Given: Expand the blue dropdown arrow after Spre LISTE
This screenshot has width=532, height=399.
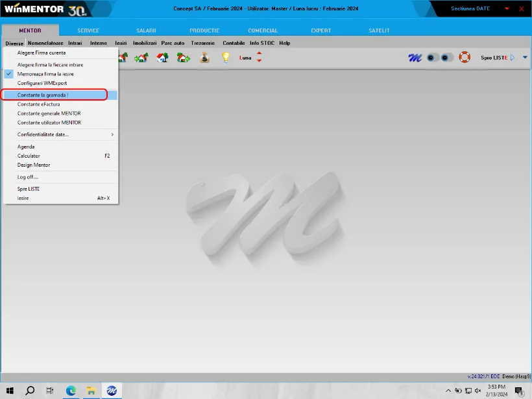Looking at the screenshot, I should click(525, 57).
